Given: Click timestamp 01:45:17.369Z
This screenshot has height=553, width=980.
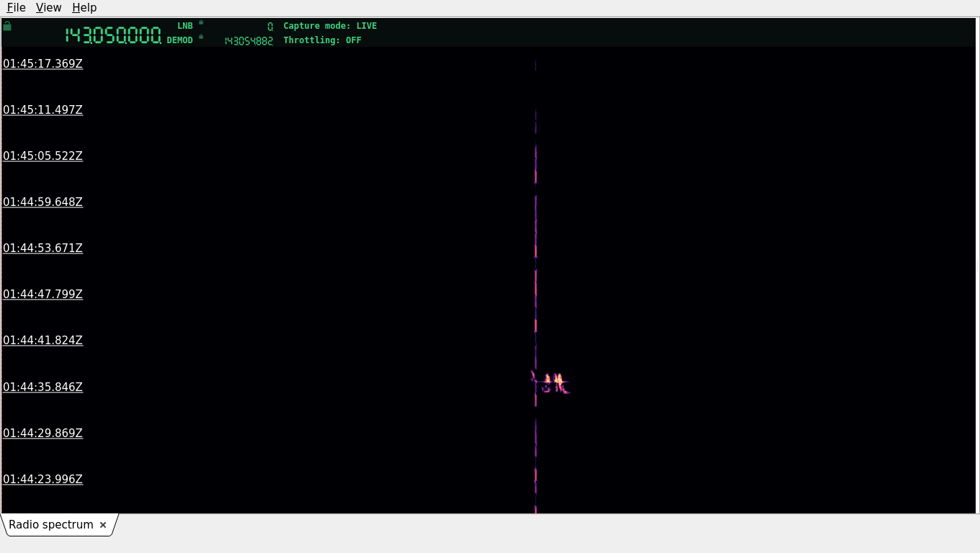Looking at the screenshot, I should point(43,64).
